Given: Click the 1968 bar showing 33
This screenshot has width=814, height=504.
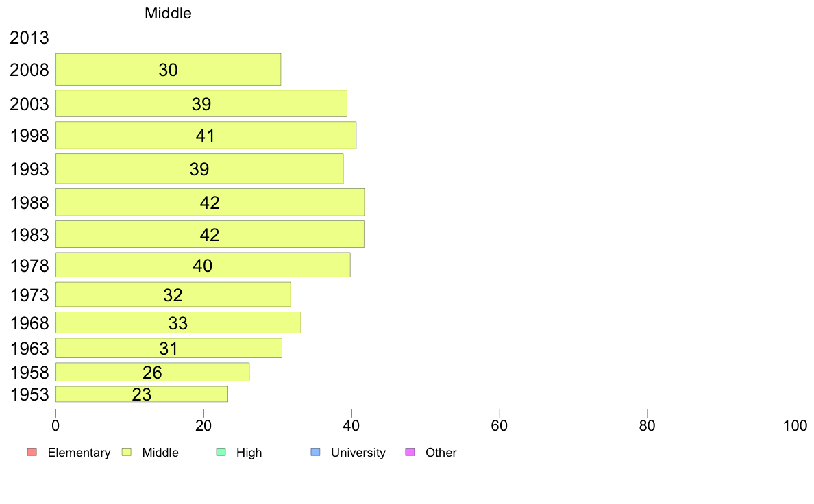Looking at the screenshot, I should (x=178, y=323).
